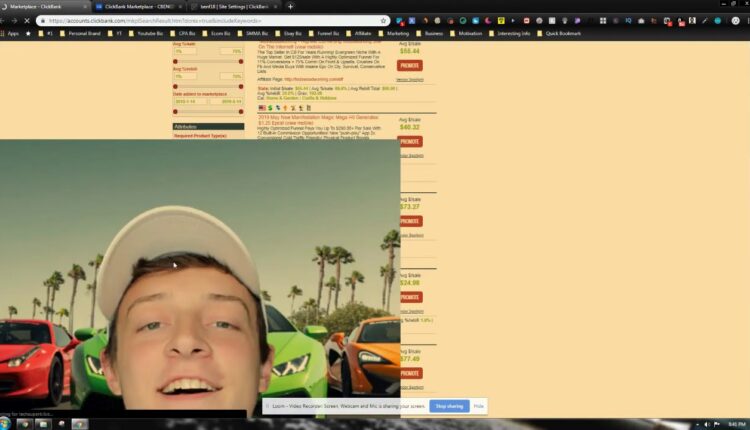The width and height of the screenshot is (750, 430).
Task: Click the browser back arrow
Action: coord(7,20)
